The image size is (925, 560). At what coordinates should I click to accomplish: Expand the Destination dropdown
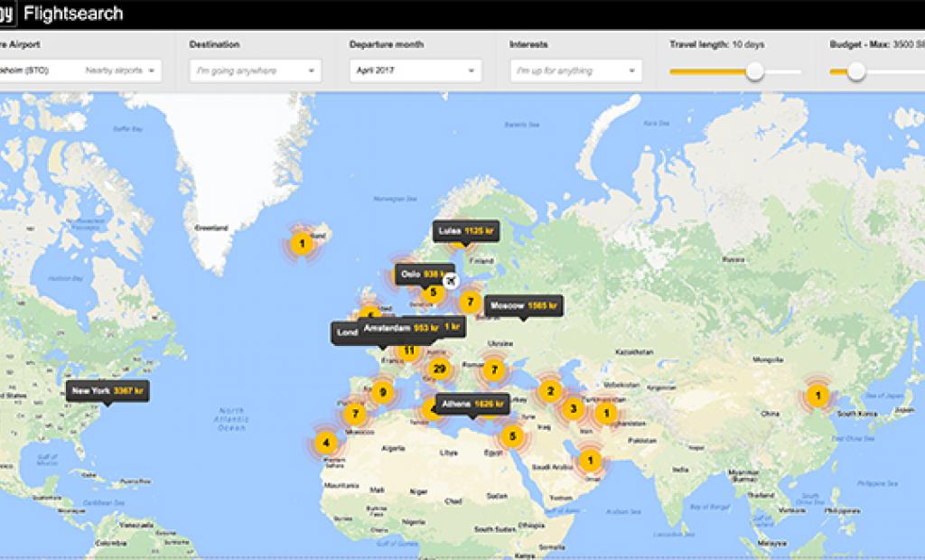click(255, 70)
